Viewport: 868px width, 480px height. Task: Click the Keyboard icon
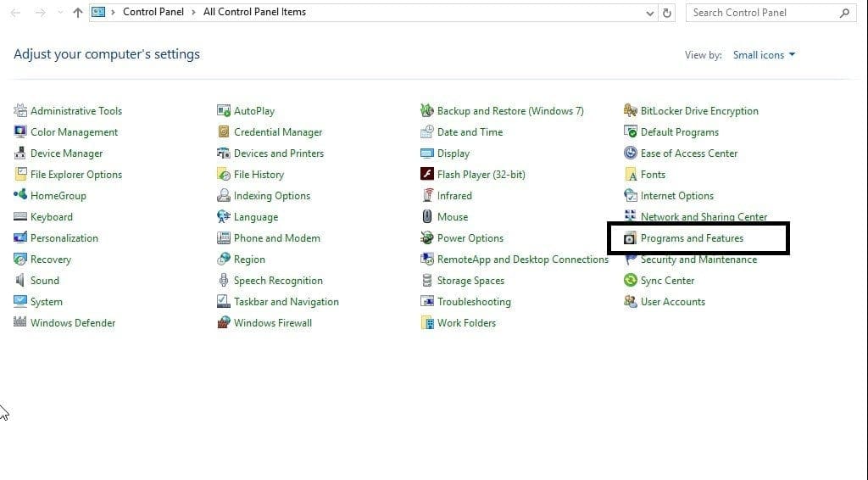point(20,216)
